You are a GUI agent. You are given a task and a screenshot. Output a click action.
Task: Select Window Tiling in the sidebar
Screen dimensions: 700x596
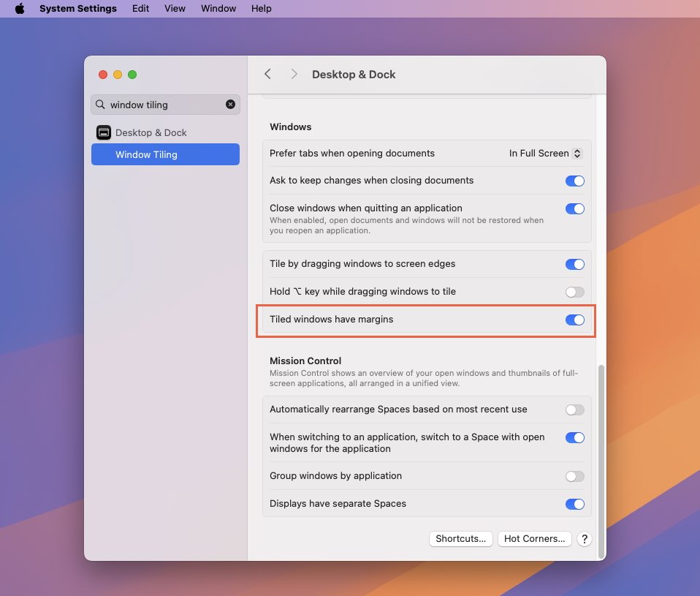[x=165, y=154]
